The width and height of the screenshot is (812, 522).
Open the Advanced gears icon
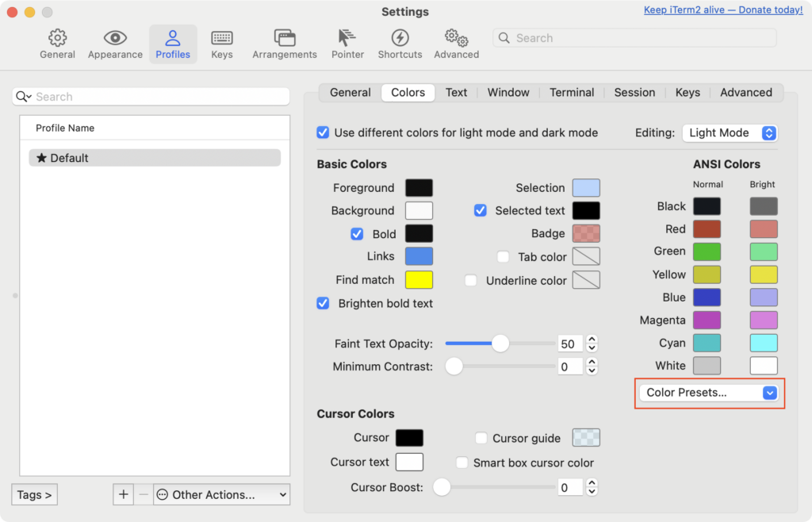456,38
